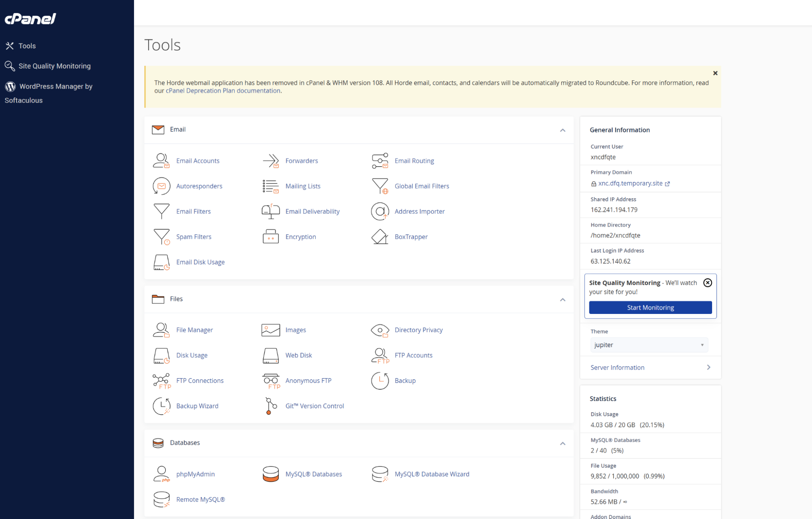
Task: Click the Start Monitoring button
Action: point(650,307)
